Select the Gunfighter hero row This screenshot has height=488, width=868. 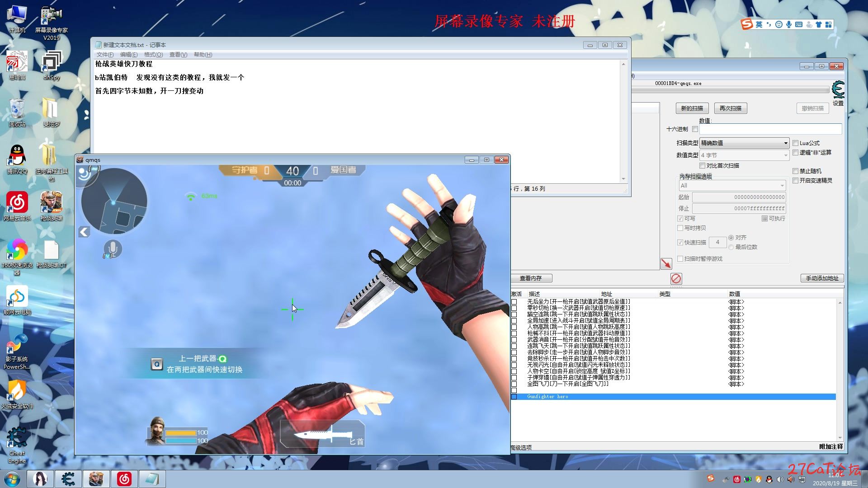pyautogui.click(x=673, y=397)
